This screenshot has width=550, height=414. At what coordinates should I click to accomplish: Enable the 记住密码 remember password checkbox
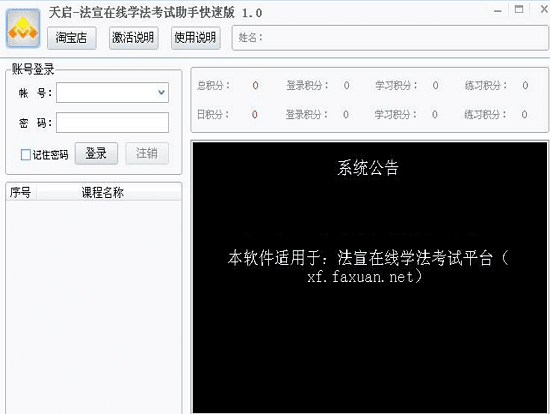pos(26,154)
